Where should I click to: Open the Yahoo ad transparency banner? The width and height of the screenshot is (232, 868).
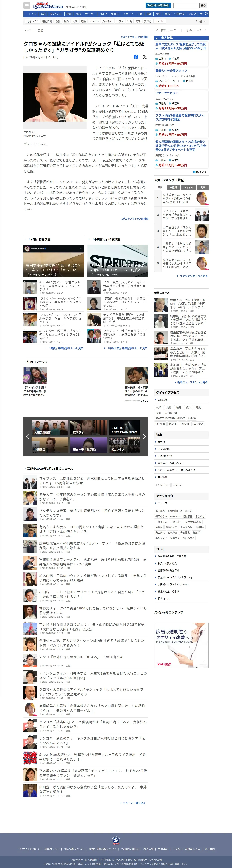point(181,645)
